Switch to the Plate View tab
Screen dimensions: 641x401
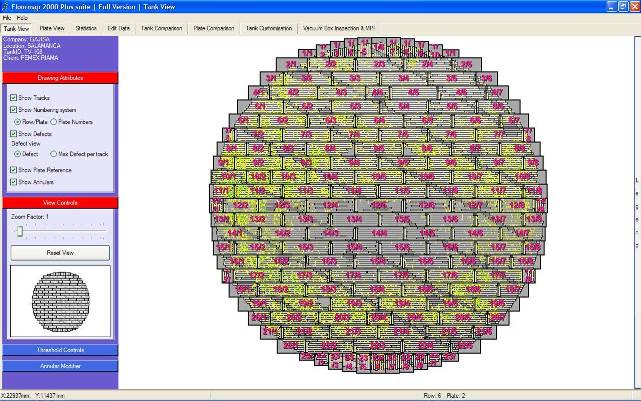[x=52, y=28]
